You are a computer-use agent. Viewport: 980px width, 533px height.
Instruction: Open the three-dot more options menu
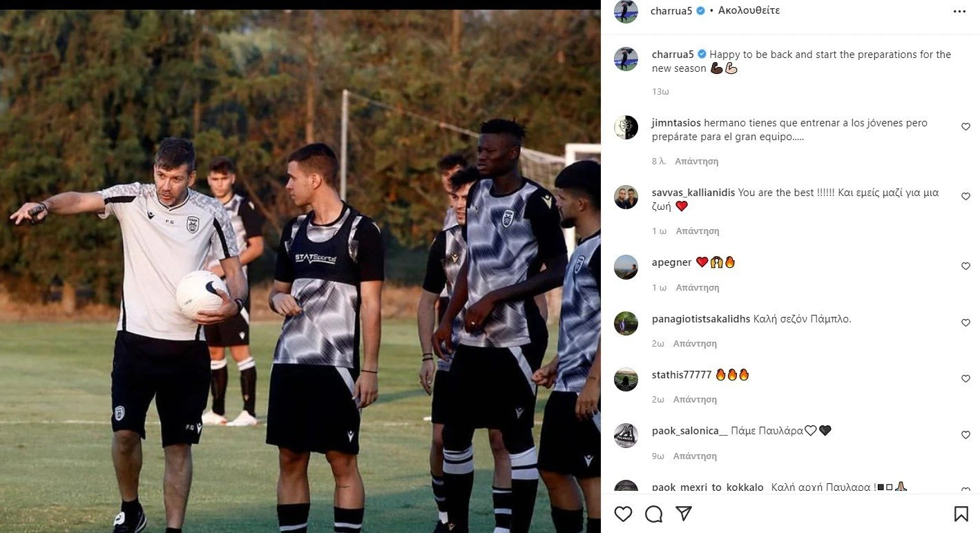(959, 11)
